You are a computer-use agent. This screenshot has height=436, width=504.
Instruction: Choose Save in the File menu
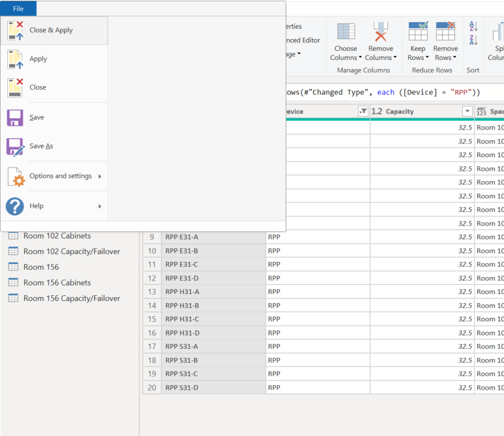54,117
